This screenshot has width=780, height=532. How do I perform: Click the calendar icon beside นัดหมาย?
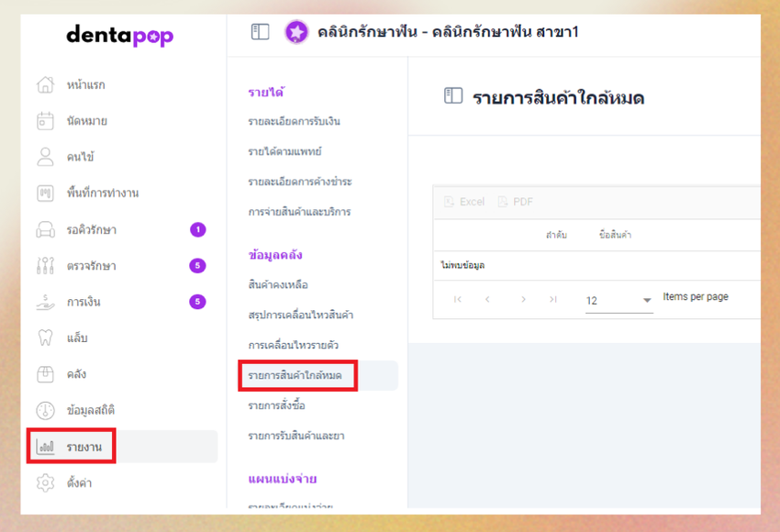pos(45,121)
